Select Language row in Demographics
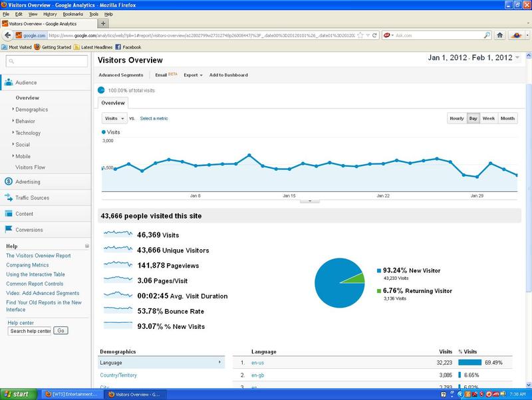The image size is (532, 400). pos(161,362)
